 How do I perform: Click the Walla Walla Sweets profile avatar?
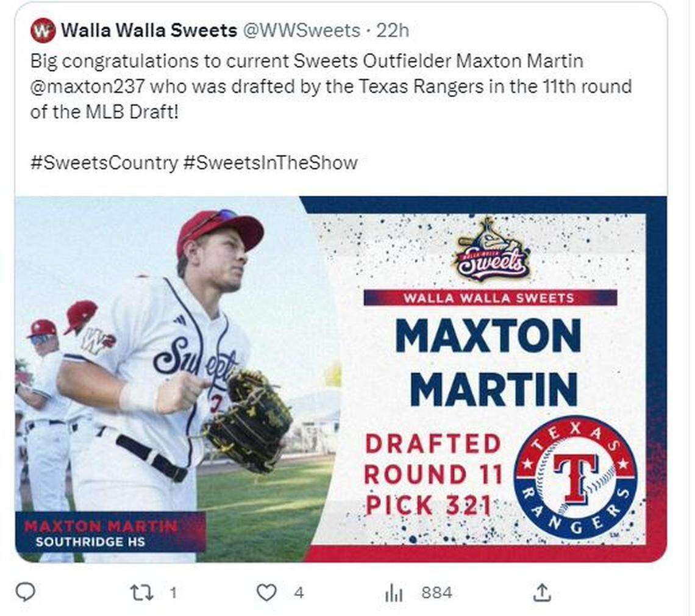pos(43,30)
